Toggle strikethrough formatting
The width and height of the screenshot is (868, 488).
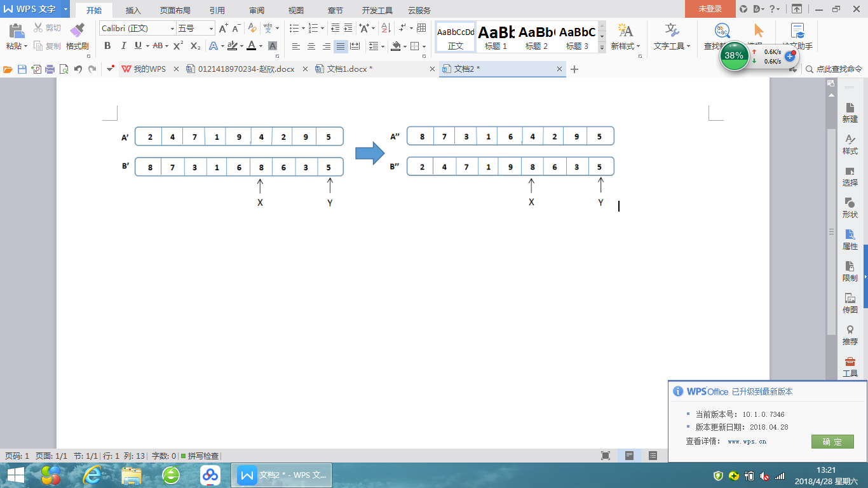point(158,46)
